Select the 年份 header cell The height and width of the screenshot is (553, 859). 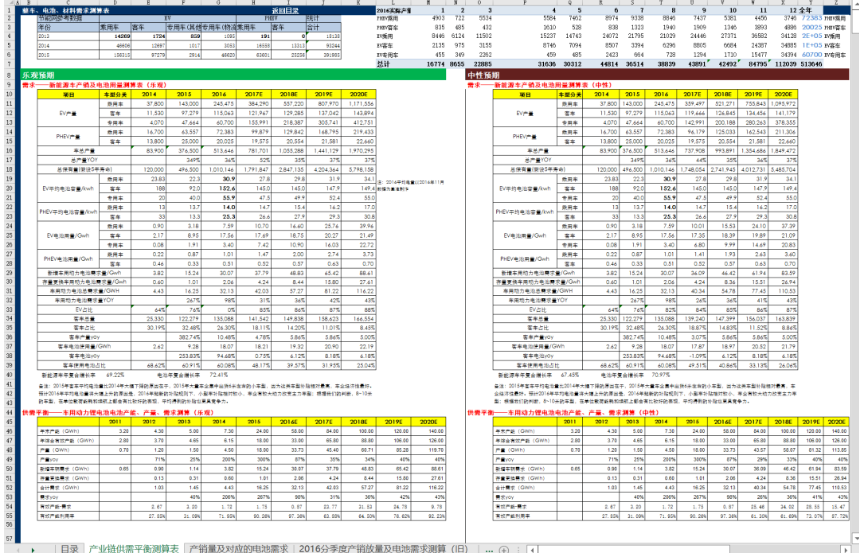click(68, 27)
